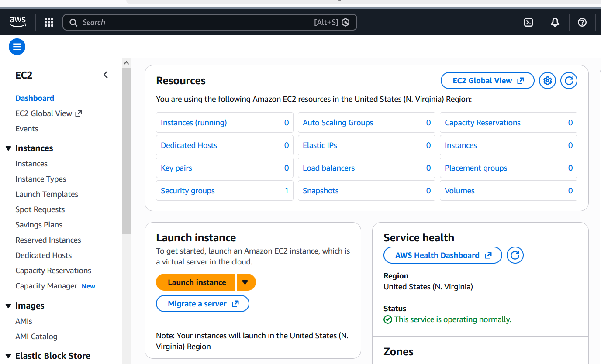
Task: Open the Dashboard sidebar item
Action: [x=35, y=98]
